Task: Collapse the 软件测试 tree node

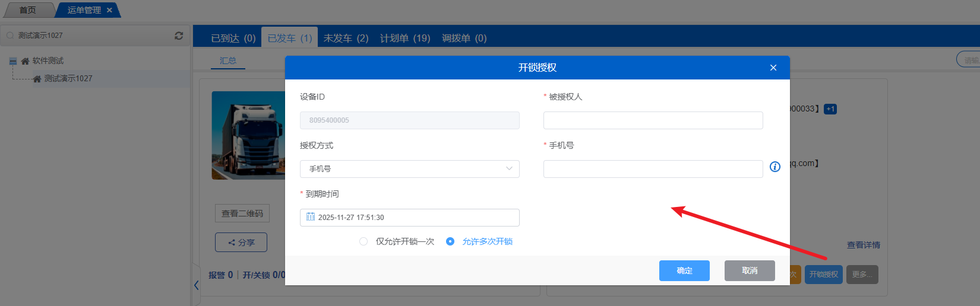Action: (12, 61)
